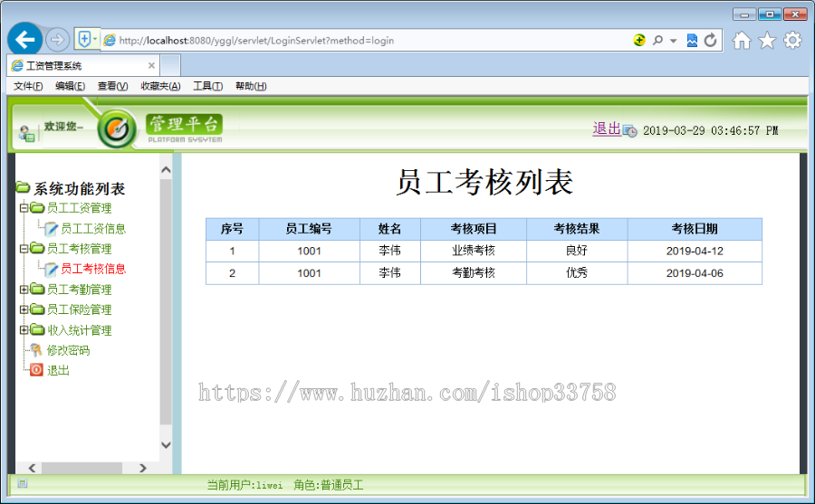Open 修改密码 link in sidebar

tap(68, 351)
